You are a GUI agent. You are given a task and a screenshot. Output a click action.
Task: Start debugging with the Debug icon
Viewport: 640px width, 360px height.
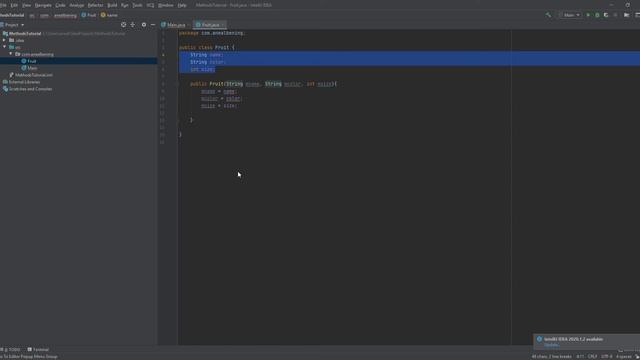[597, 15]
